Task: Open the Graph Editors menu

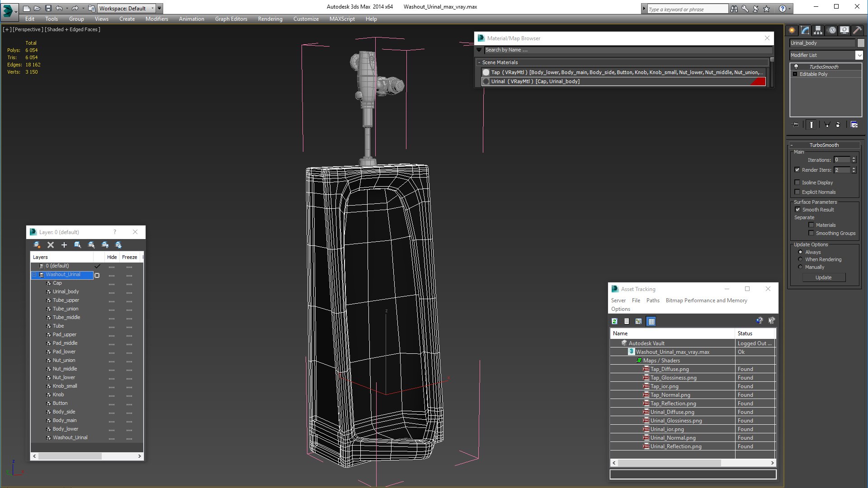Action: point(231,19)
